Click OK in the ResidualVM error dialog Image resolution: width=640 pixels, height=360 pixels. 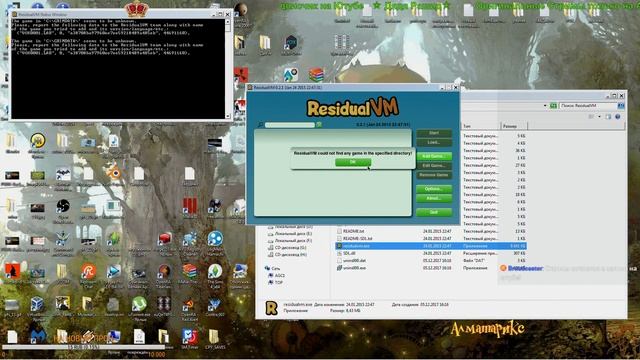pyautogui.click(x=353, y=162)
